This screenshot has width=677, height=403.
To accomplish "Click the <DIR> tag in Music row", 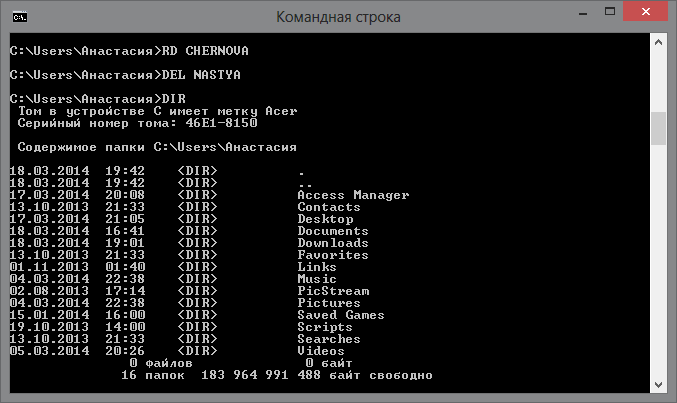I will pyautogui.click(x=197, y=279).
